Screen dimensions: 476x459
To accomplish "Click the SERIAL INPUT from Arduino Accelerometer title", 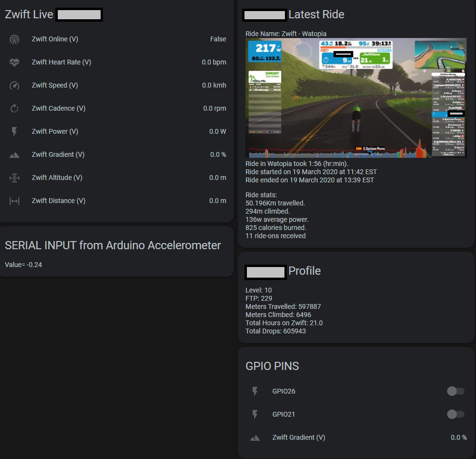I will pyautogui.click(x=113, y=245).
